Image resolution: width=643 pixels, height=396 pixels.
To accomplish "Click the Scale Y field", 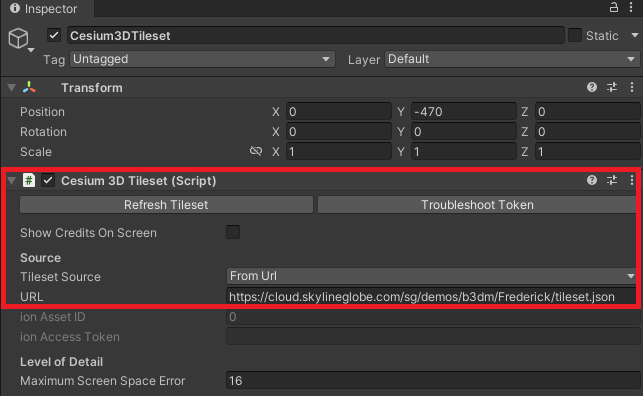I will coord(463,152).
